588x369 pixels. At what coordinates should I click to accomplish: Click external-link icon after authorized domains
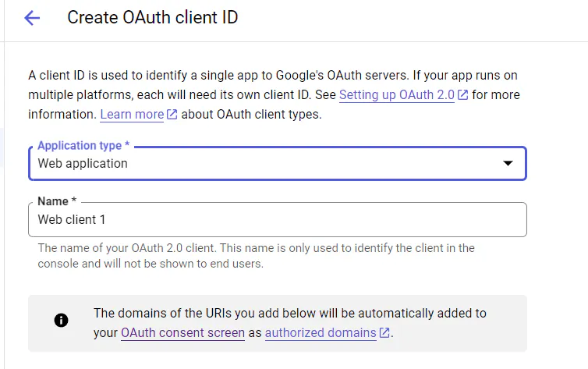pyautogui.click(x=384, y=333)
